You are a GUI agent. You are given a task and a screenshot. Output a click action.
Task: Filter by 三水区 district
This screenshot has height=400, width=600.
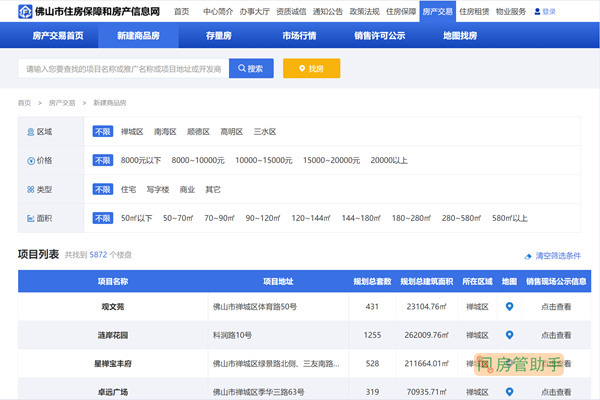click(x=265, y=132)
